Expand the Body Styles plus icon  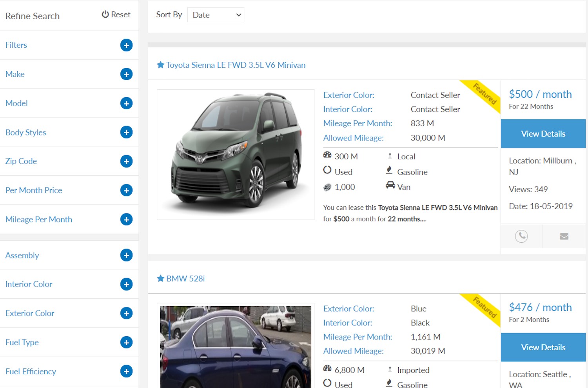point(126,132)
